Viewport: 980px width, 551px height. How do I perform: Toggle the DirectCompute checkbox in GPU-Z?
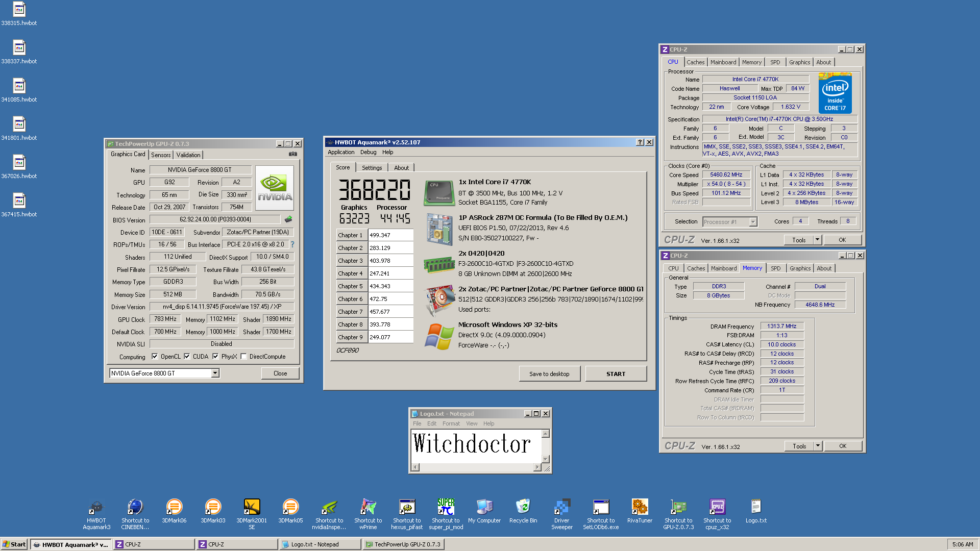pos(243,357)
